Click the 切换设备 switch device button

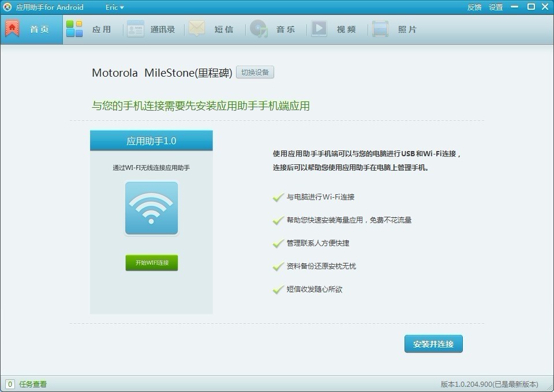click(x=254, y=72)
